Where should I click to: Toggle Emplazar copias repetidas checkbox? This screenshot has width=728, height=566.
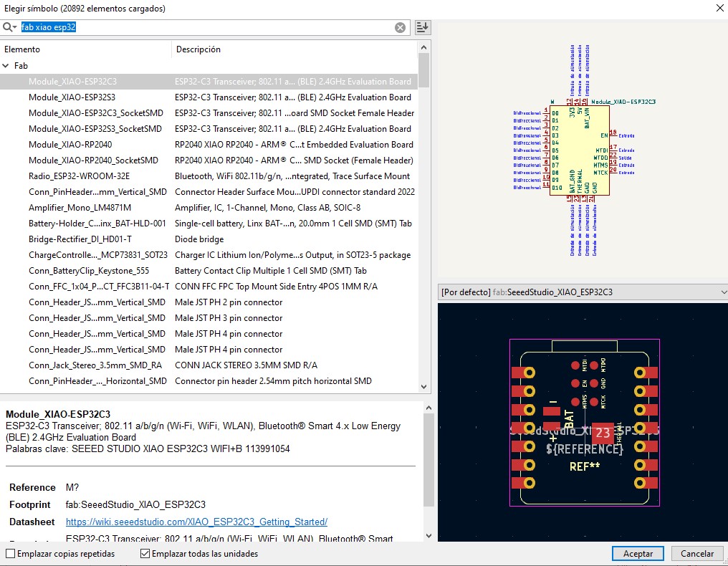coord(10,554)
